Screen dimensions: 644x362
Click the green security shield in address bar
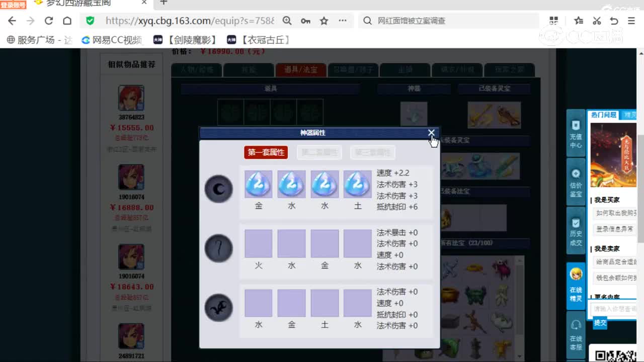(x=91, y=21)
